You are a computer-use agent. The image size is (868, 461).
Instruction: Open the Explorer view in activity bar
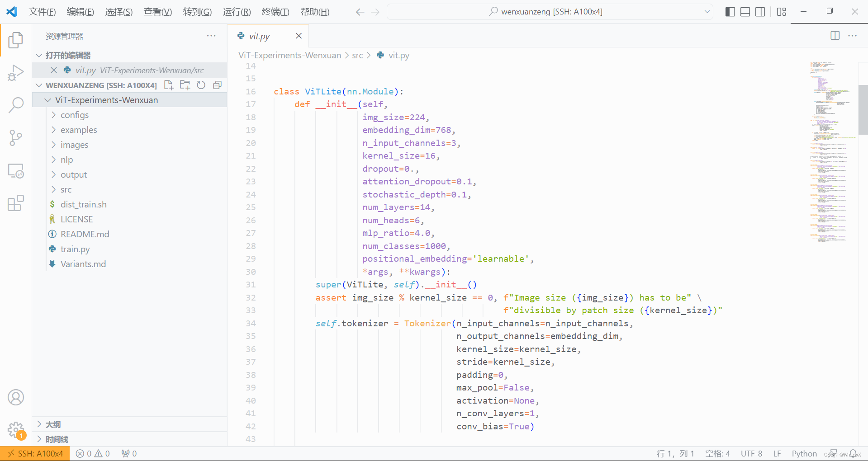[16, 40]
